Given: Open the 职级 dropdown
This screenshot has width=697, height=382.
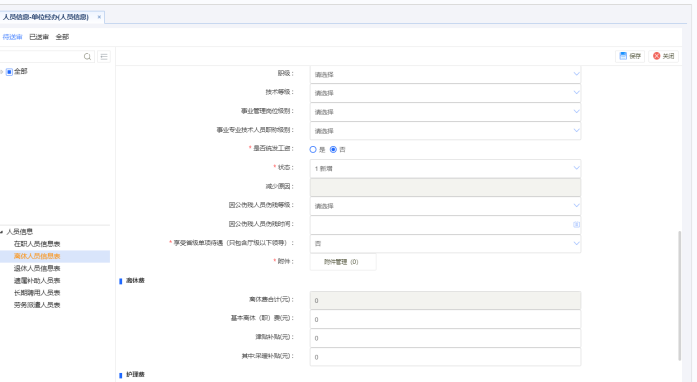Looking at the screenshot, I should pyautogui.click(x=445, y=74).
